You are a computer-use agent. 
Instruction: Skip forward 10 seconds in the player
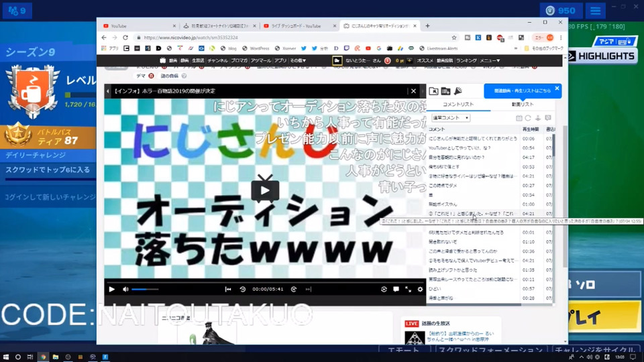tap(294, 290)
